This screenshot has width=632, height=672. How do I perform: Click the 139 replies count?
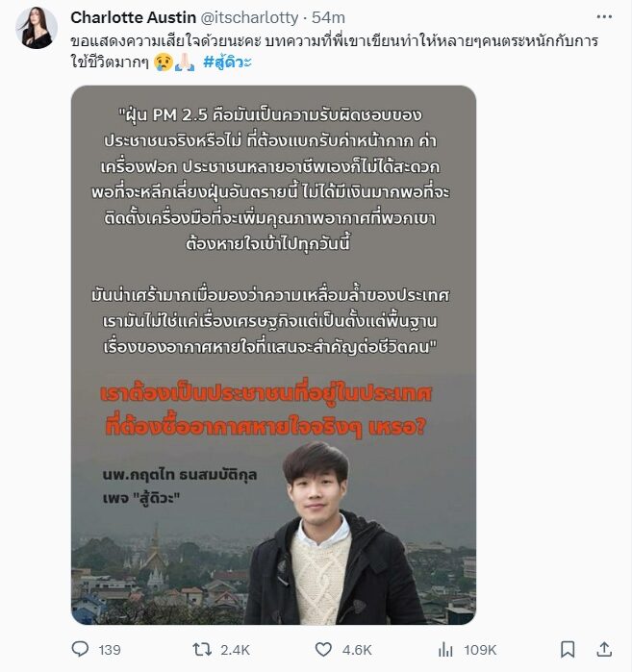110,650
